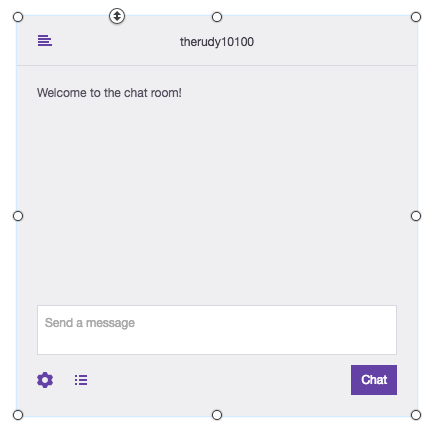Focus the Send a message field
The image size is (432, 432).
(x=217, y=330)
